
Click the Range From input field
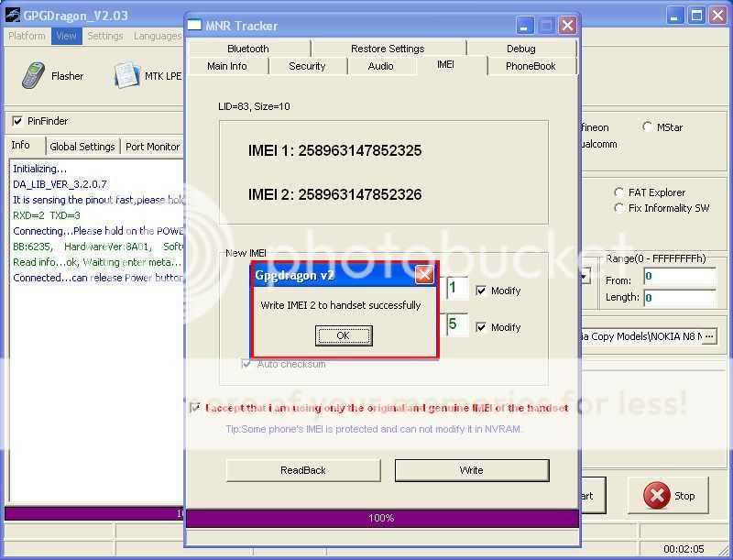coord(679,277)
